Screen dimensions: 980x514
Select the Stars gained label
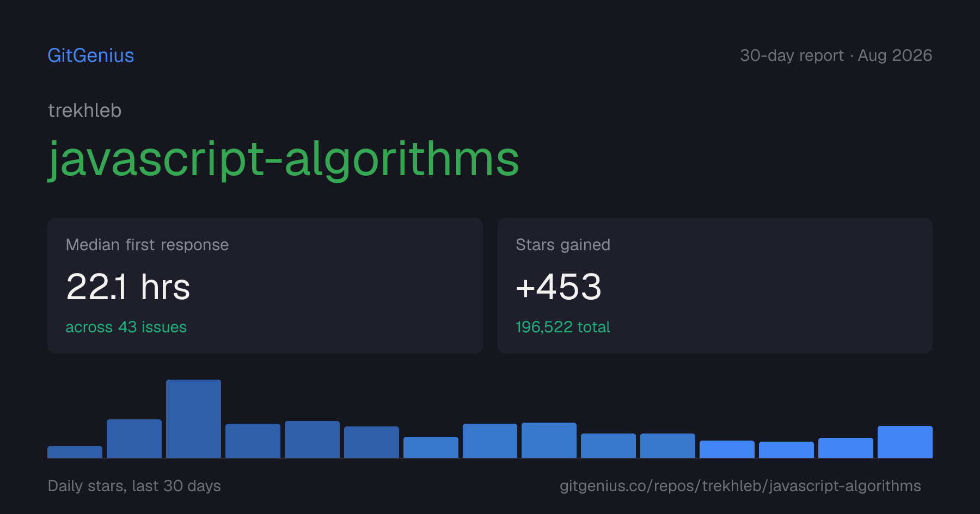point(563,245)
